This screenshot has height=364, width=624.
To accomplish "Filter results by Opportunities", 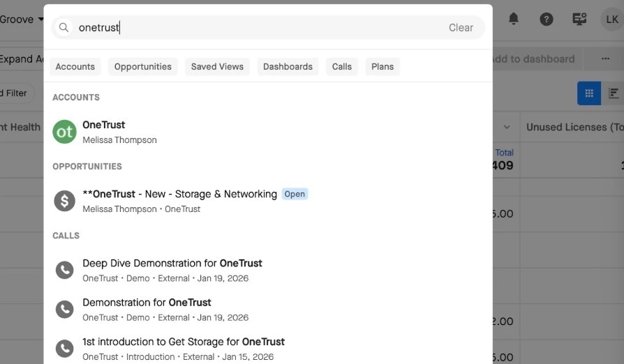I will (x=143, y=67).
